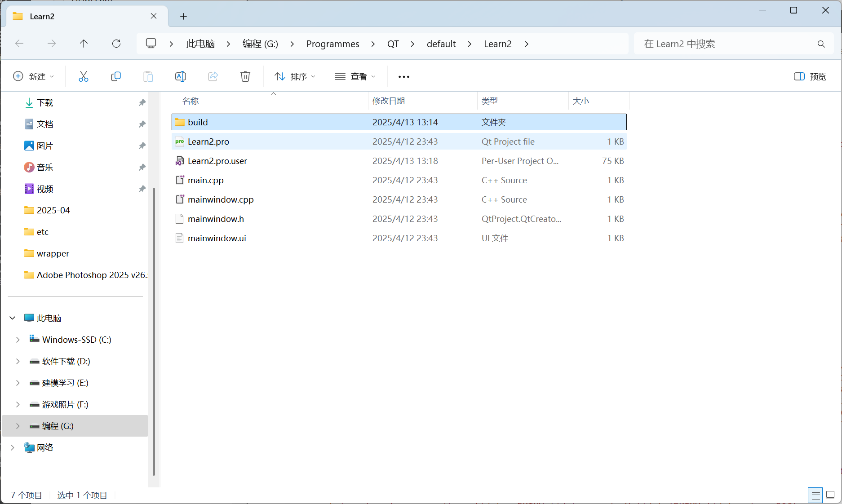Click the Cut scissors icon
The height and width of the screenshot is (504, 842).
pyautogui.click(x=84, y=76)
